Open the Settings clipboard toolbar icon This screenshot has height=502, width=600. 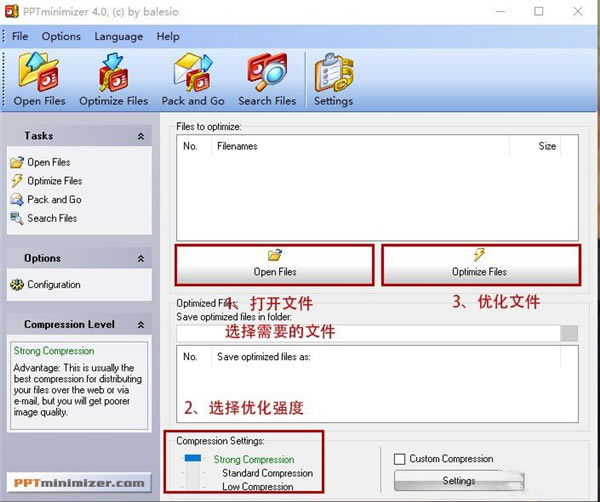coord(333,79)
